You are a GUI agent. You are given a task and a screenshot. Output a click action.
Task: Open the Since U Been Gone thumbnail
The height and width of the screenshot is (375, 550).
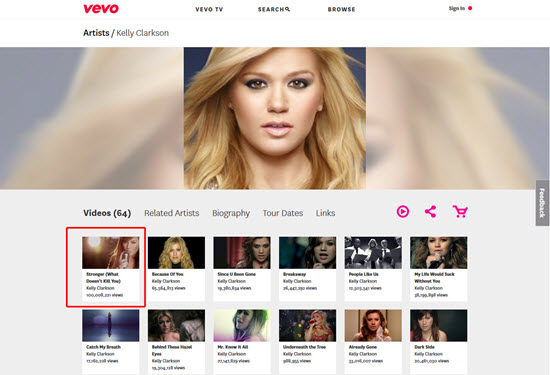pos(242,253)
